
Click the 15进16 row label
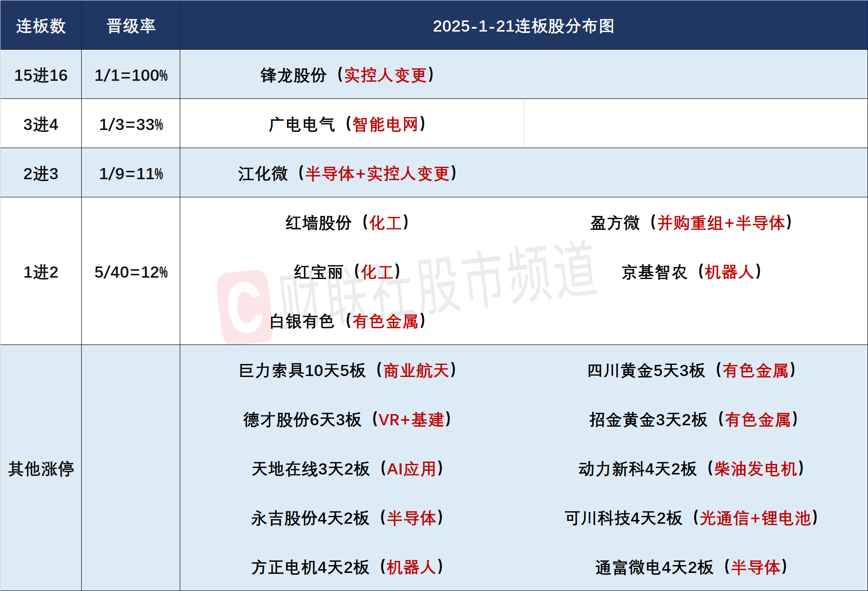coord(41,75)
